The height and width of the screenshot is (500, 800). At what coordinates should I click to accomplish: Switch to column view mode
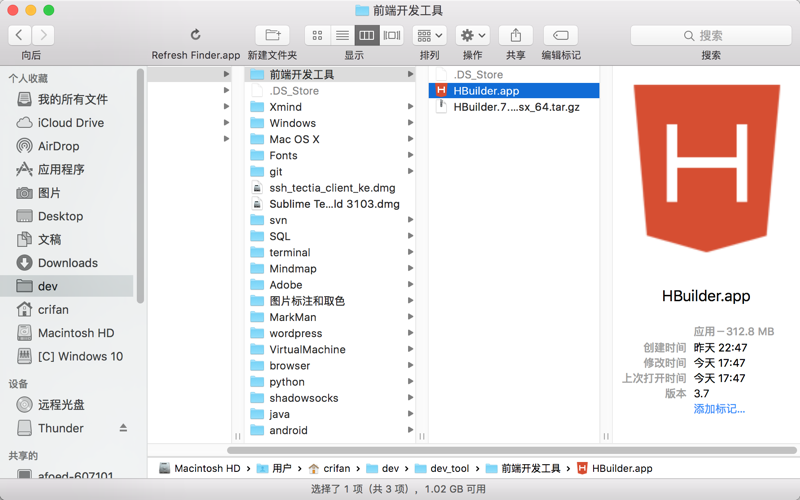coord(367,35)
